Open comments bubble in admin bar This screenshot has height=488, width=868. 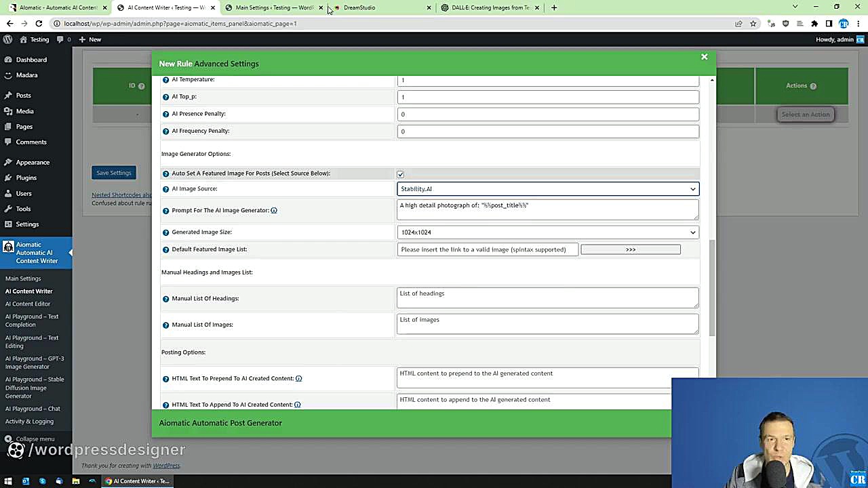[x=64, y=39]
